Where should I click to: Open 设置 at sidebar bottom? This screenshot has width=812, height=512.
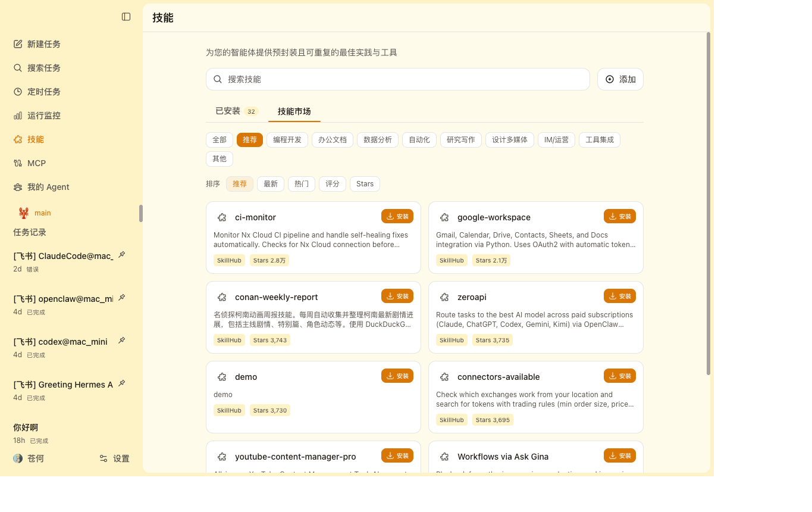[114, 458]
